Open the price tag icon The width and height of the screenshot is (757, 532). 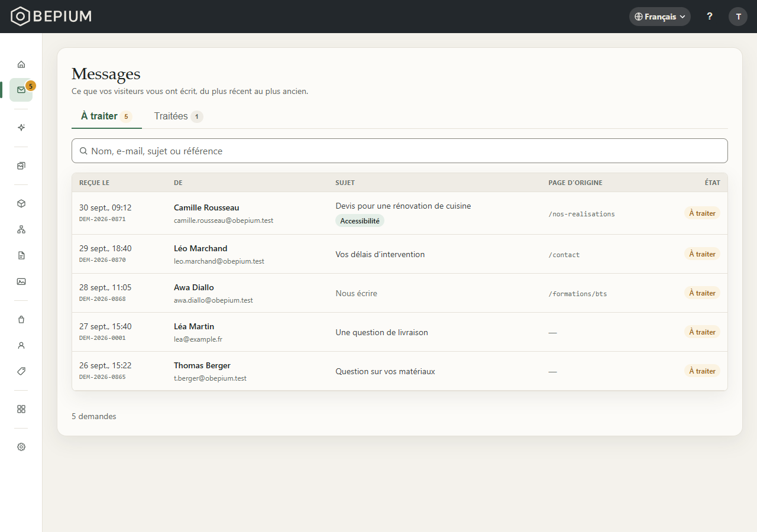[21, 371]
